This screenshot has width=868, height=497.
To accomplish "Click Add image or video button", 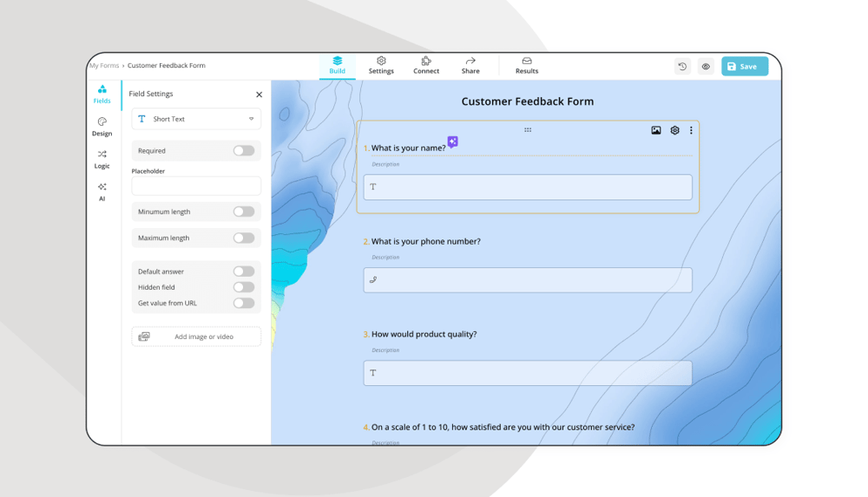I will tap(196, 337).
